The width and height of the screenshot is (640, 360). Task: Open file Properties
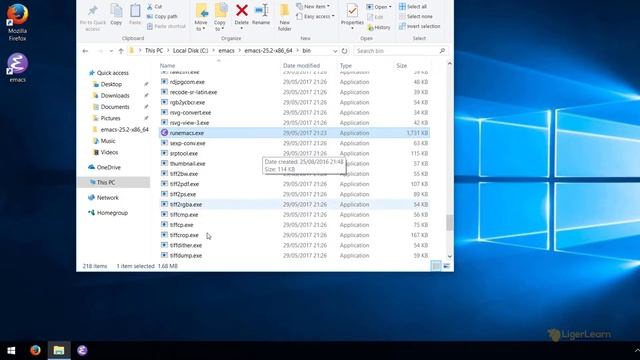[x=352, y=16]
